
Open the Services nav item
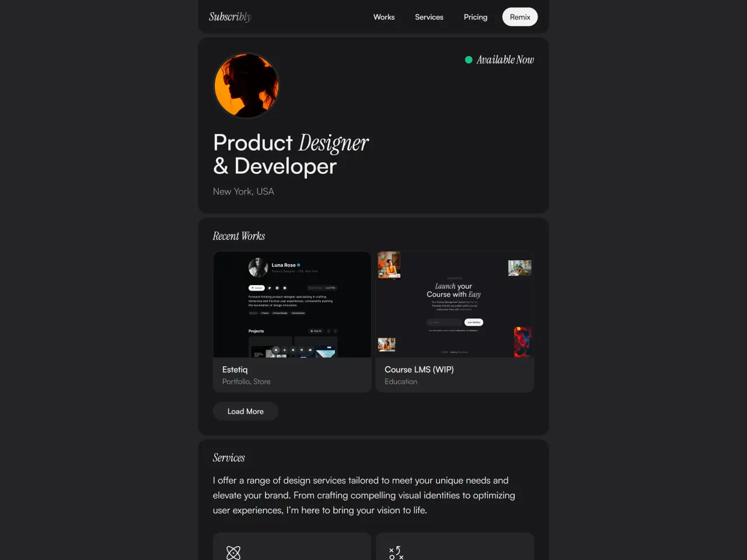tap(429, 17)
